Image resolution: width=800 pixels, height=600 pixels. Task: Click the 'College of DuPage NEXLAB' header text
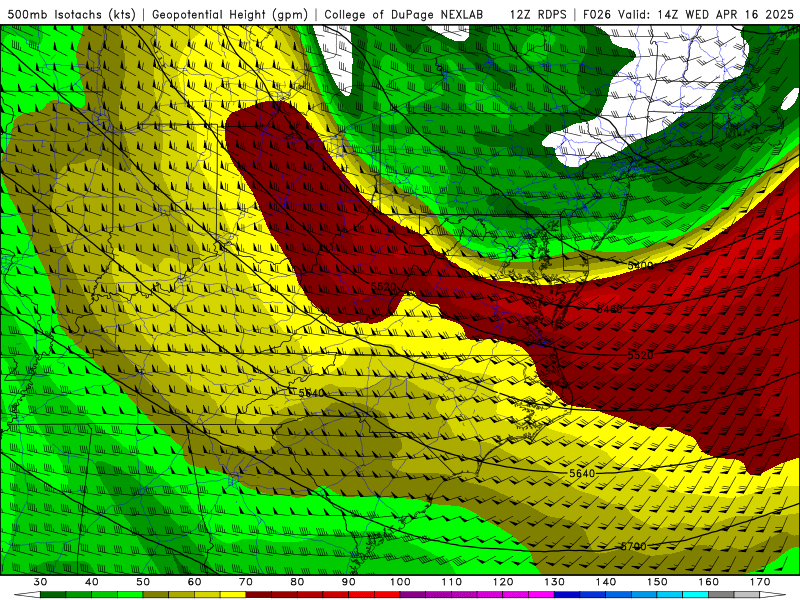[404, 14]
